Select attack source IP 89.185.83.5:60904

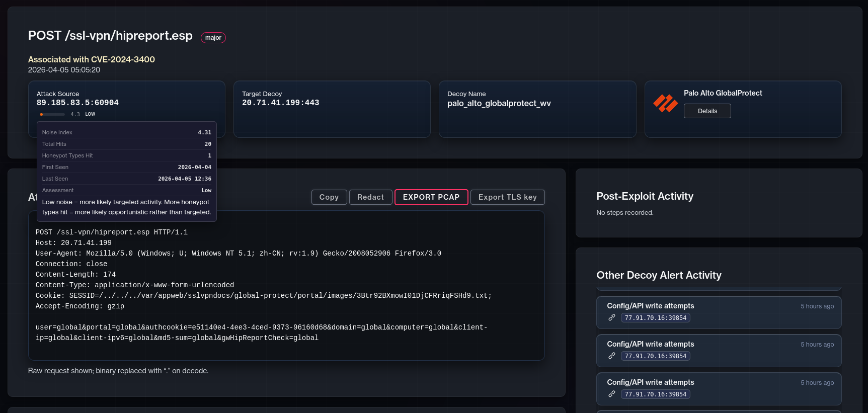click(77, 103)
